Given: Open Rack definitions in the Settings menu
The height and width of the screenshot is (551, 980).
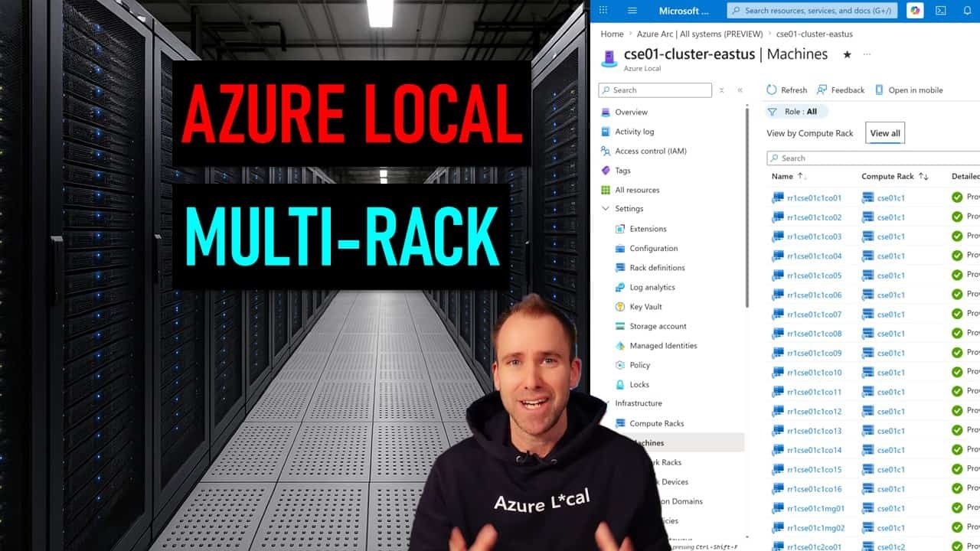Looking at the screenshot, I should click(657, 268).
